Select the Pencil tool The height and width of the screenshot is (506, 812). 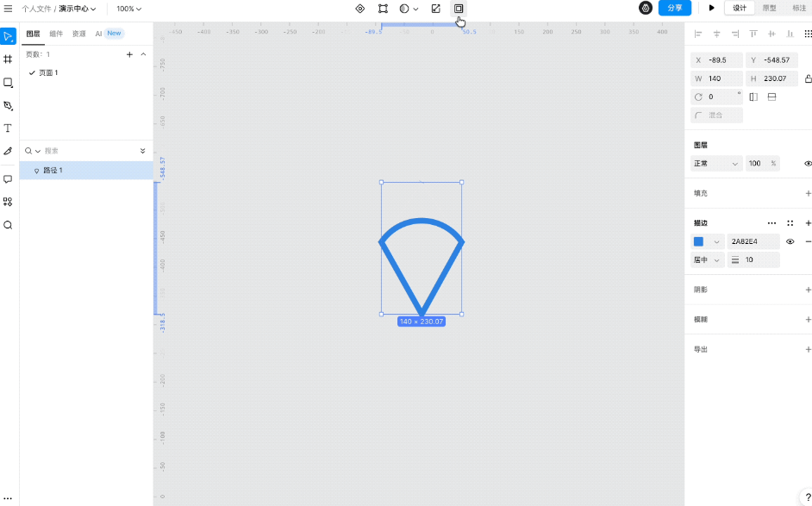pos(8,151)
